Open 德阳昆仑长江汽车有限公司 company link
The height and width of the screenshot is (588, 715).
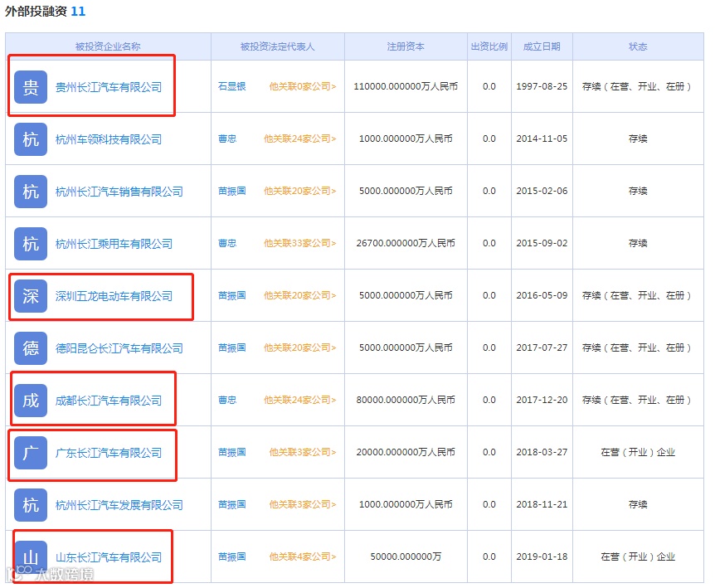click(119, 348)
